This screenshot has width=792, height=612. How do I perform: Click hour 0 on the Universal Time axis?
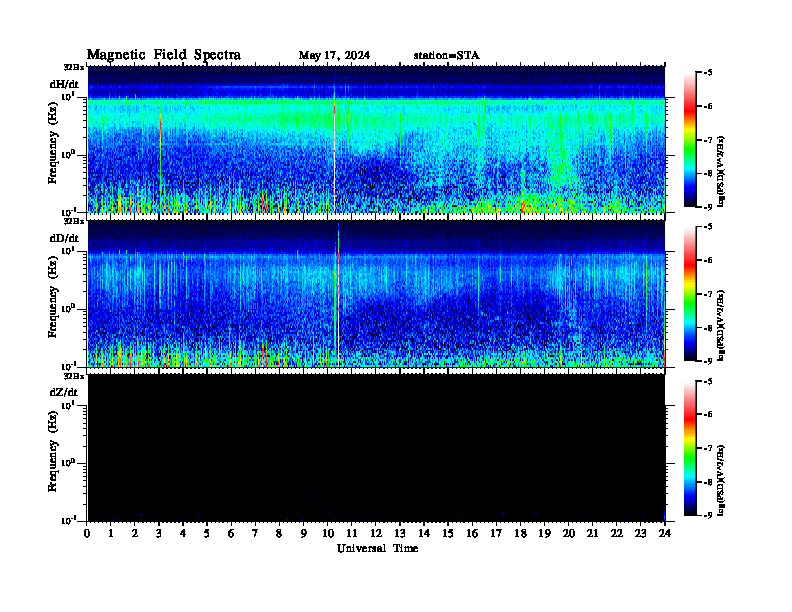(87, 534)
